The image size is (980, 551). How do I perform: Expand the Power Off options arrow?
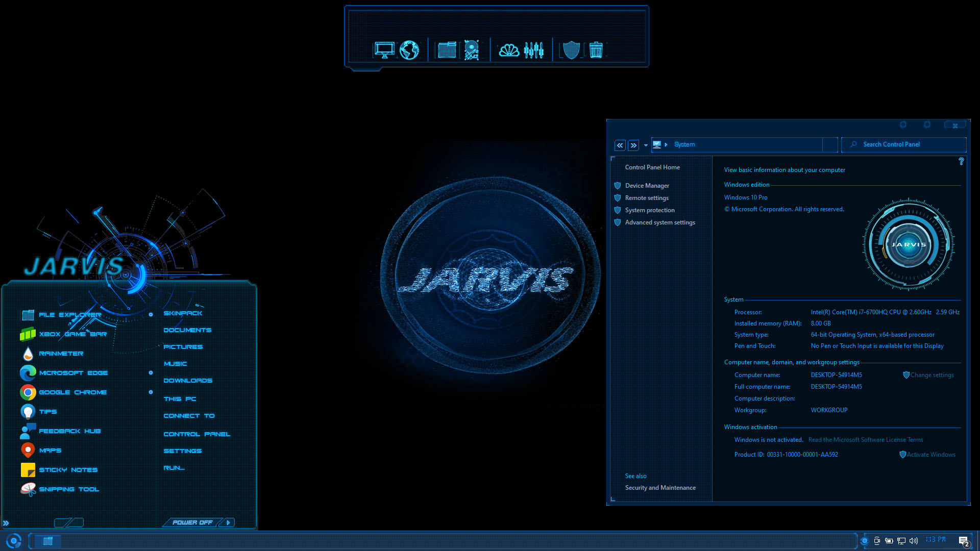(228, 522)
